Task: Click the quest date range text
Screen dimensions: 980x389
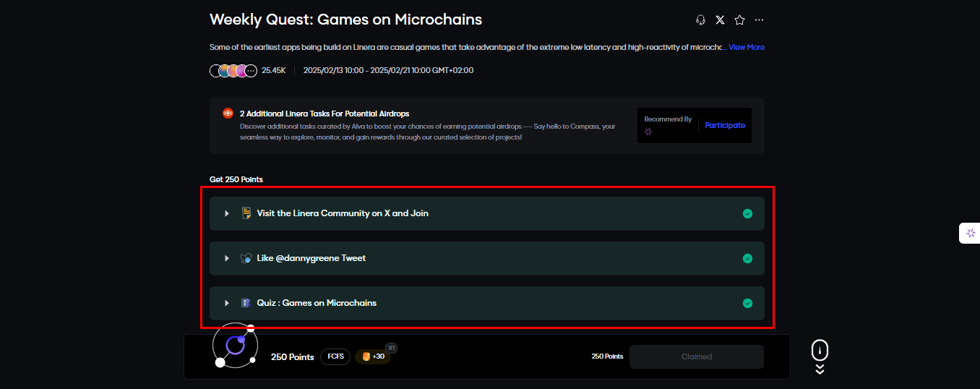Action: 389,71
